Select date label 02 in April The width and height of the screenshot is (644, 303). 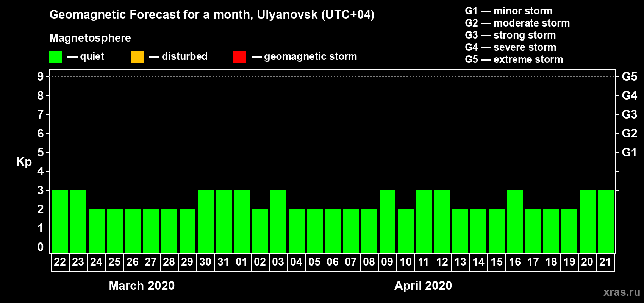coord(260,262)
